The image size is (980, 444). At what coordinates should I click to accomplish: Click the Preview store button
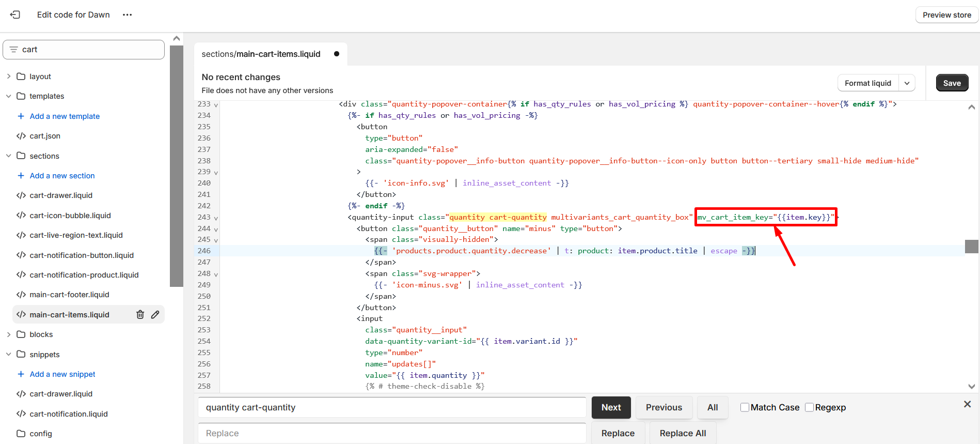[x=947, y=15]
